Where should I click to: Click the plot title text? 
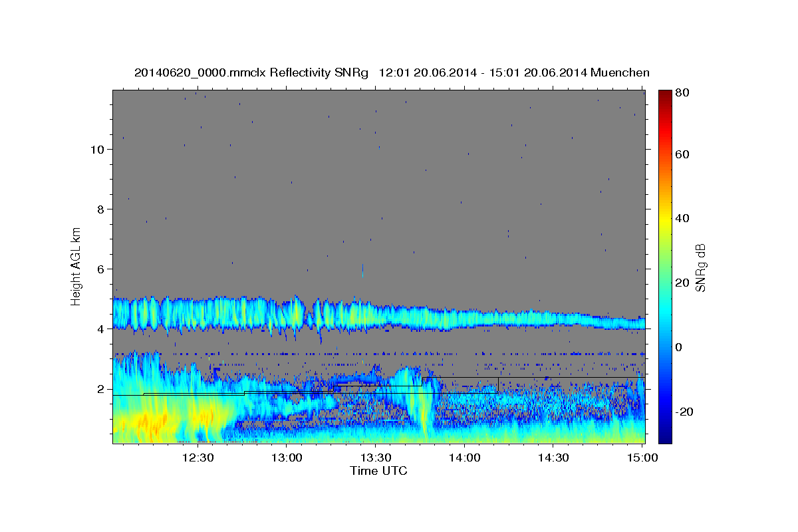(x=392, y=73)
